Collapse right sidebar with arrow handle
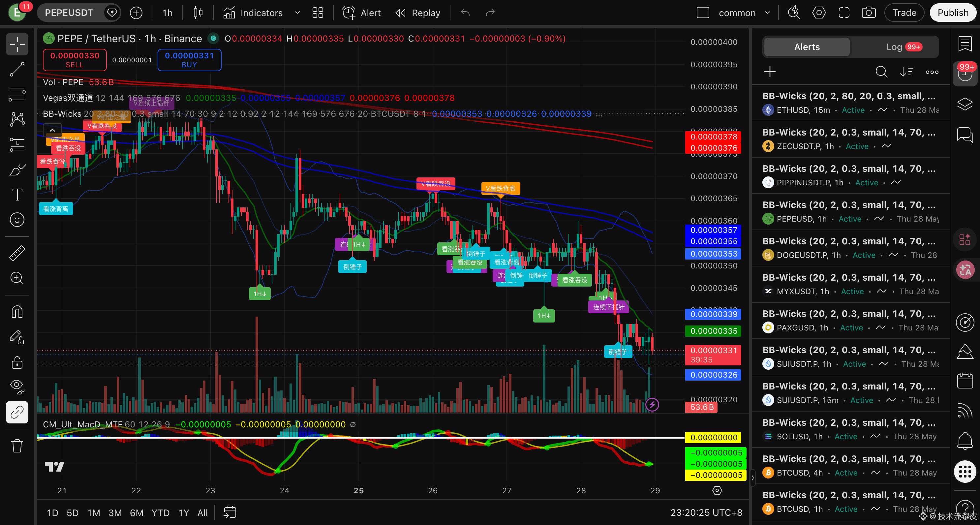Screen dimensions: 980x525 click(x=752, y=478)
